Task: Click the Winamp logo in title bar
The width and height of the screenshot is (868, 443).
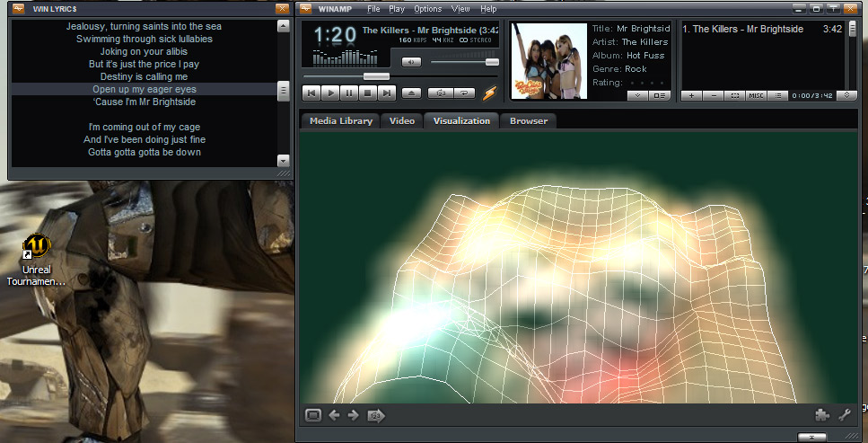Action: [x=306, y=8]
